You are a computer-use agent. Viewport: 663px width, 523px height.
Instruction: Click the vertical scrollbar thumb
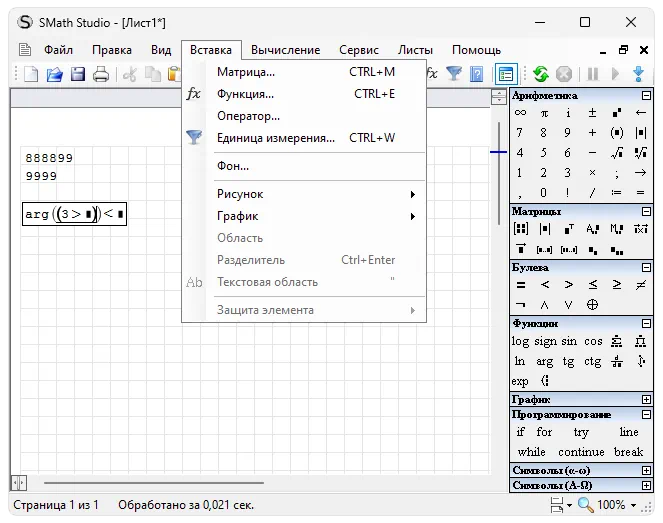pos(499,173)
